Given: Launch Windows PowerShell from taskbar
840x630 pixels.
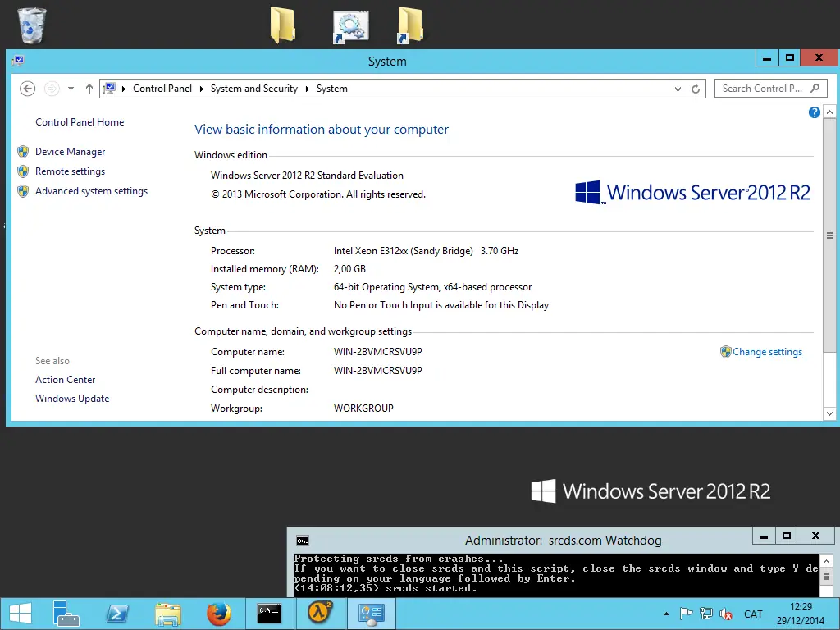Looking at the screenshot, I should (x=116, y=614).
